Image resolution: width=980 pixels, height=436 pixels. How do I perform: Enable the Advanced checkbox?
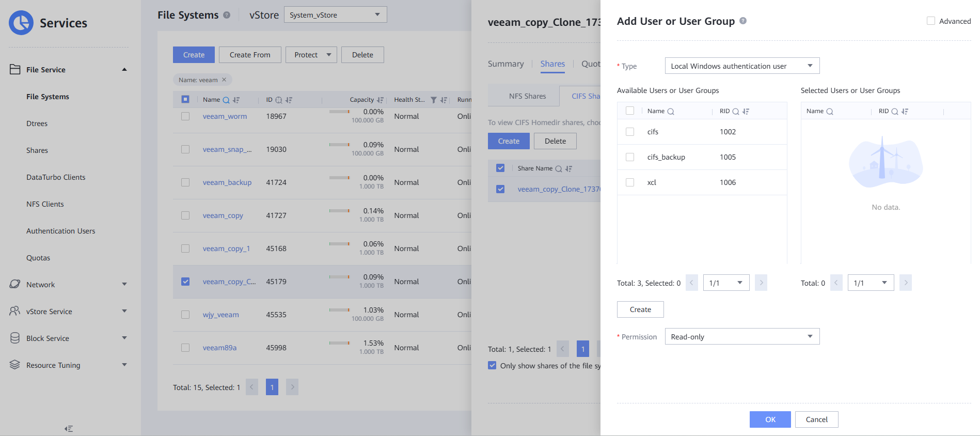931,21
